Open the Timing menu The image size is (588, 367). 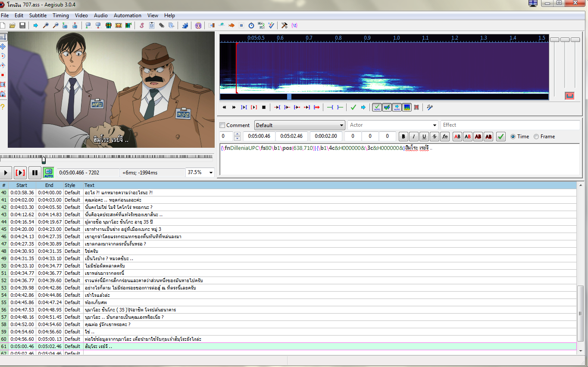61,16
